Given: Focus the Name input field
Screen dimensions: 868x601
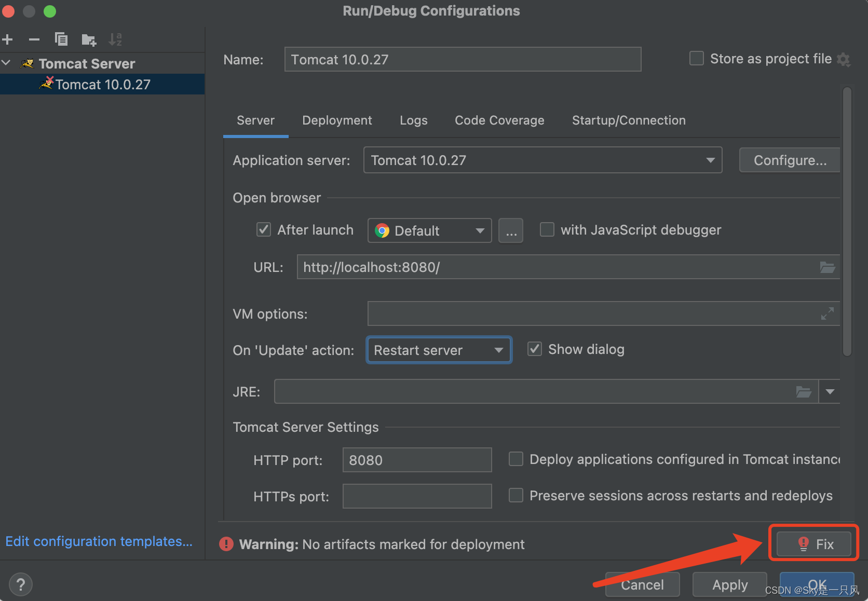Looking at the screenshot, I should coord(463,59).
